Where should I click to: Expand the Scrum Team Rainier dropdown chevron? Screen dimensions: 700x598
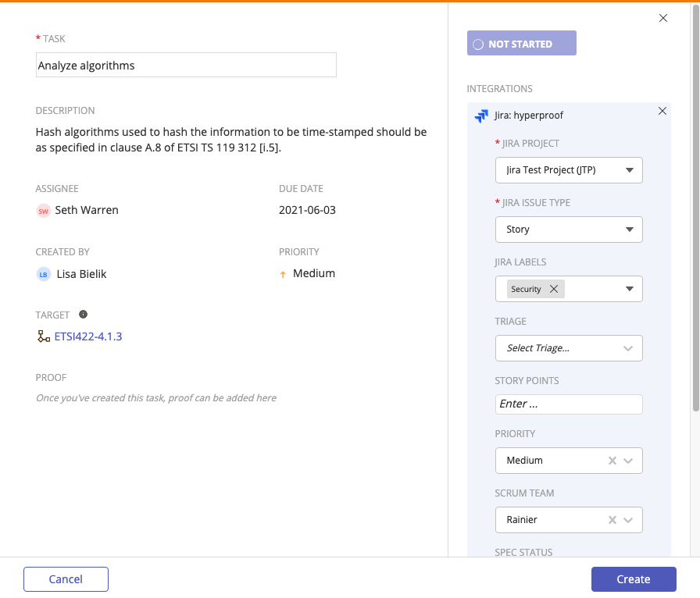click(x=628, y=520)
